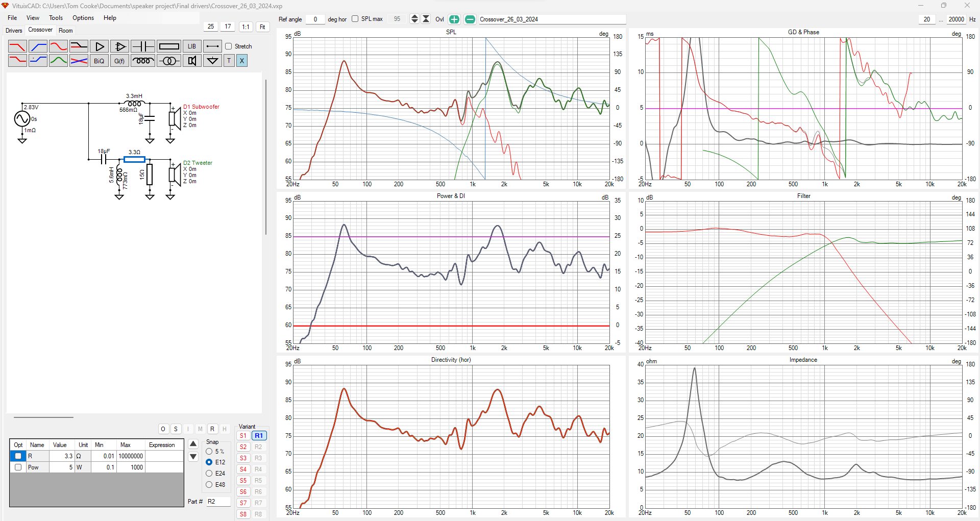Edit the overlay name Crossover_26_03_2024 field
The width and height of the screenshot is (980, 521).
coord(552,19)
